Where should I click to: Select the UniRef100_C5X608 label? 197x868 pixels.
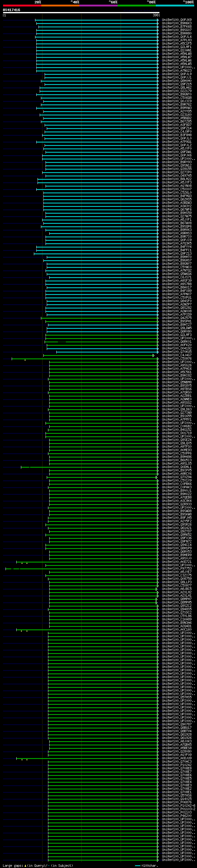coord(177,98)
